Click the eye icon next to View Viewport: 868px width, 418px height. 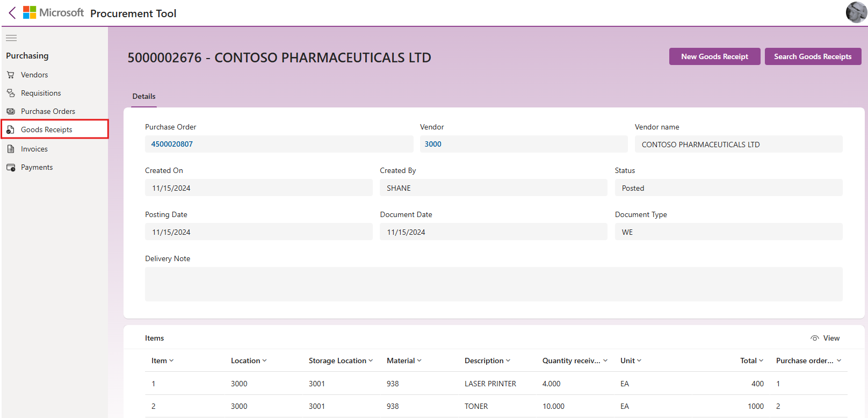[x=815, y=338]
